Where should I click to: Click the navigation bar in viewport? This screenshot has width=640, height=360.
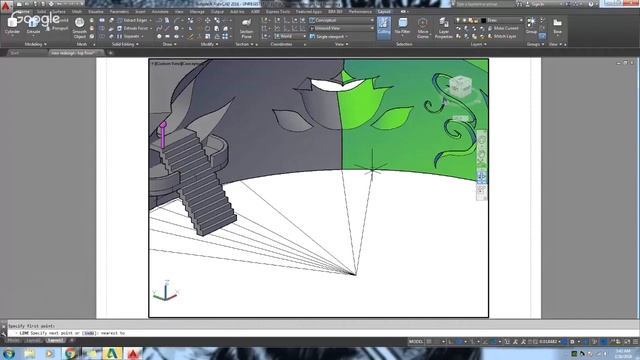coord(482,165)
